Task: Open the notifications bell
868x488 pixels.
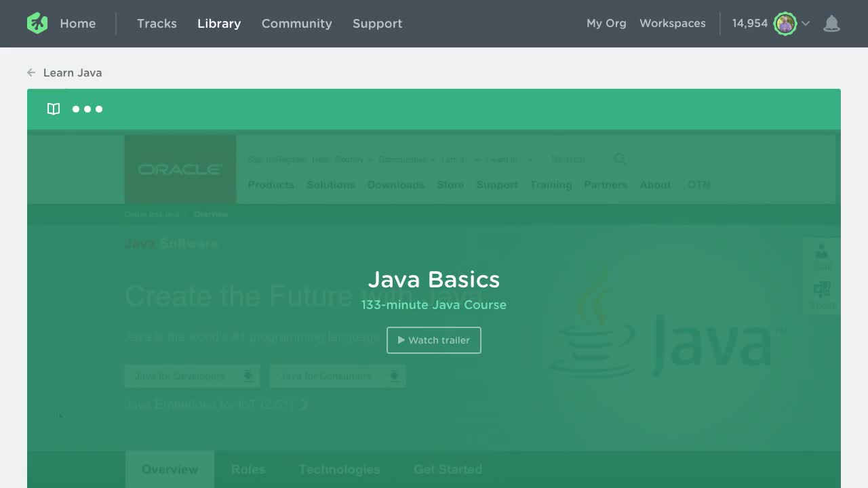Action: 832,23
